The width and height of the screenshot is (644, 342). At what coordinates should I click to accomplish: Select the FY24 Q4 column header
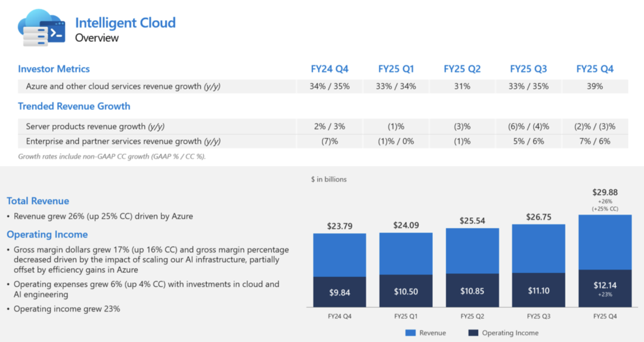[329, 69]
